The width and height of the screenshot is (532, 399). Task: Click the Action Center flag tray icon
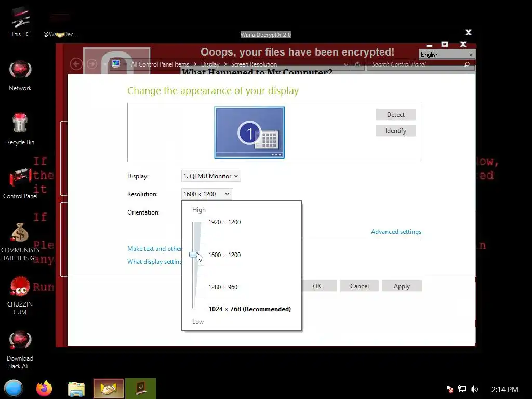tap(449, 389)
